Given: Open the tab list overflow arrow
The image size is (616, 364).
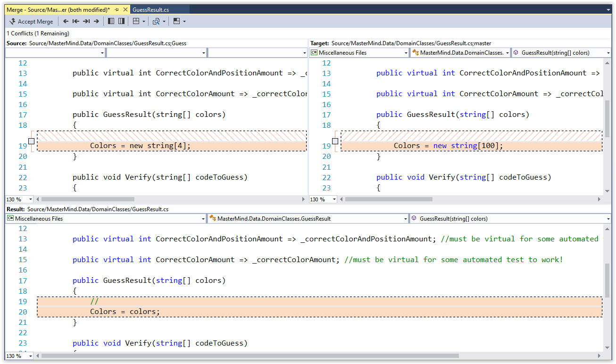Looking at the screenshot, I should coord(608,9).
